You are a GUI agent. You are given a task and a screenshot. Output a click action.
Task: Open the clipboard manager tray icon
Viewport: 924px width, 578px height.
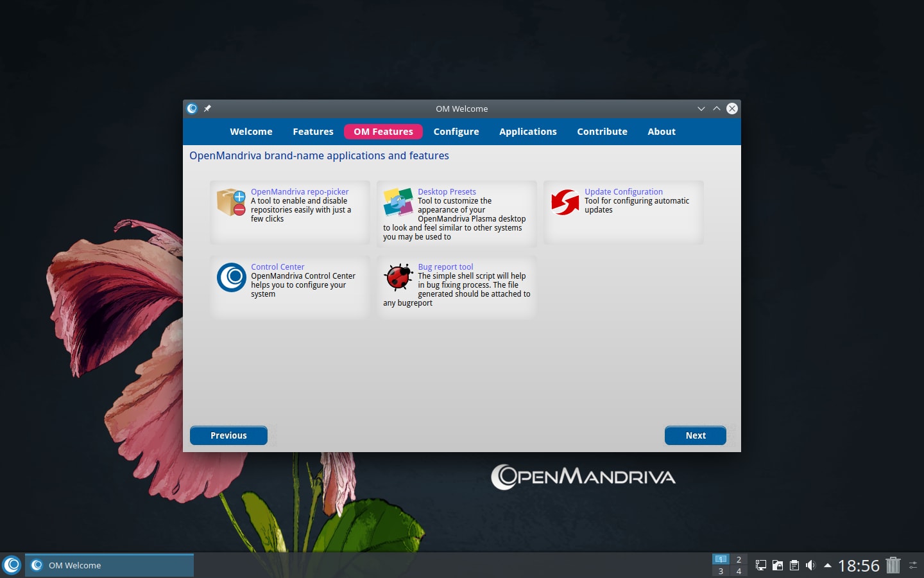point(794,565)
